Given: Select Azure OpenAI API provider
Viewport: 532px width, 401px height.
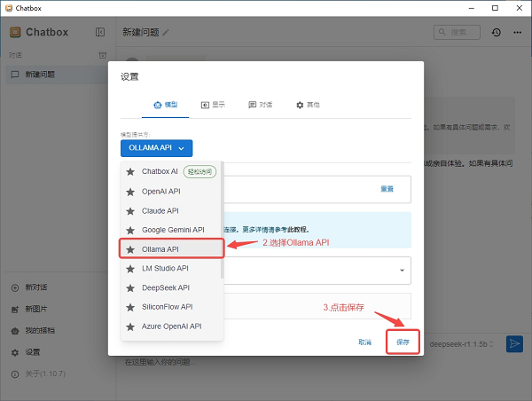Looking at the screenshot, I should click(x=171, y=326).
